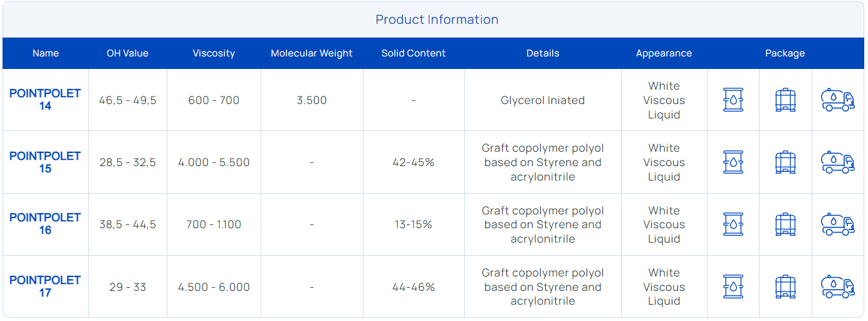
Task: Click the IBC tank icon for POINTPOLET 14
Action: pyautogui.click(x=785, y=100)
